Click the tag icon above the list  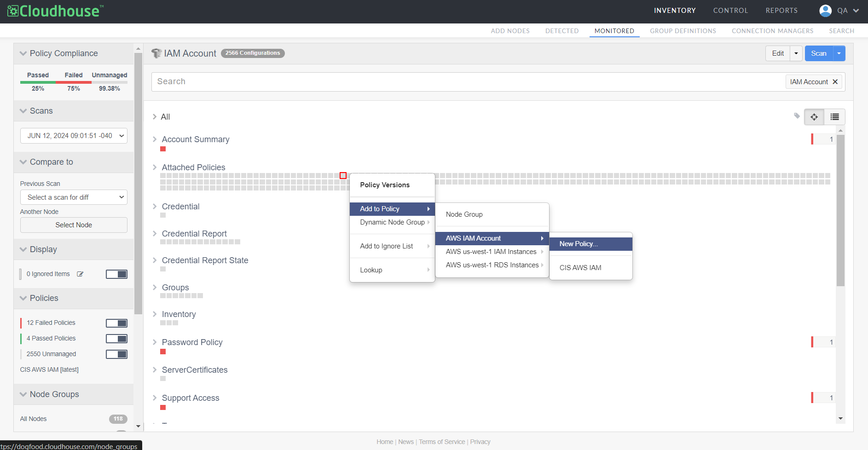pyautogui.click(x=797, y=116)
